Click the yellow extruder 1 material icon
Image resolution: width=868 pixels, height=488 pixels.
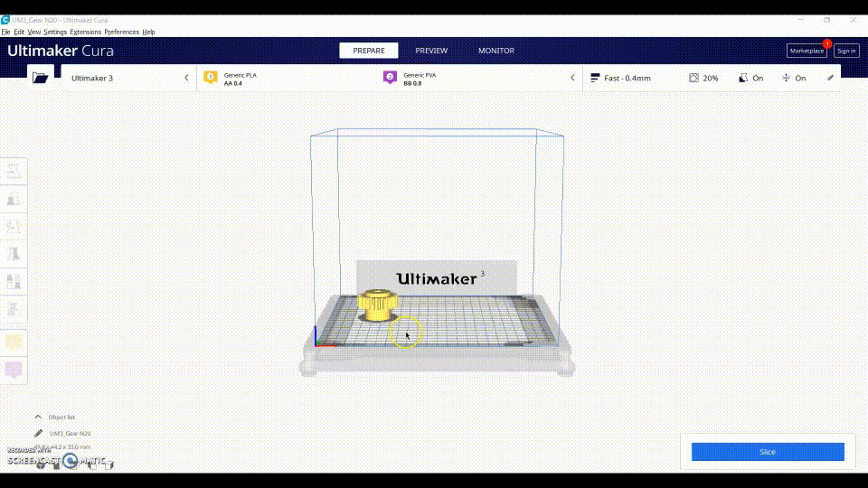pos(211,78)
